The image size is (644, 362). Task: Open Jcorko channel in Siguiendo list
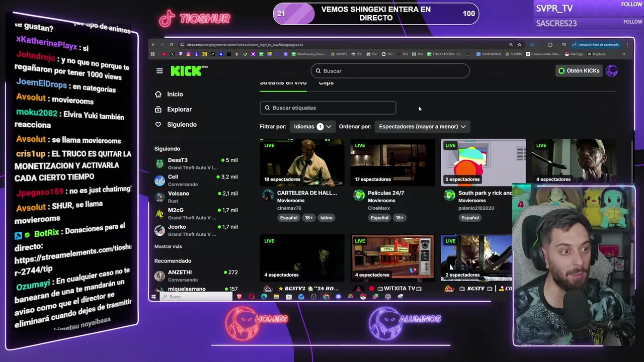pyautogui.click(x=196, y=230)
